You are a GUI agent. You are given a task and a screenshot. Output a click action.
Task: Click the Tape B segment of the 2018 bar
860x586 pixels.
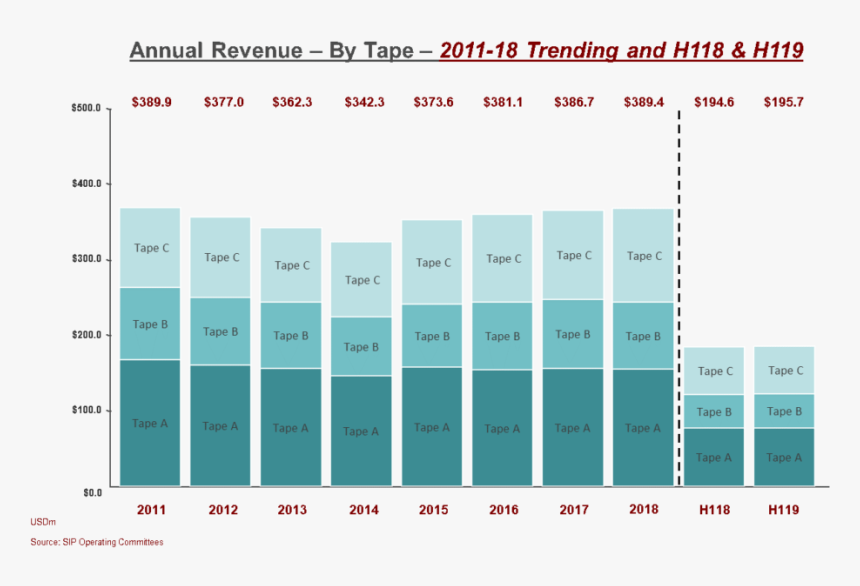tap(643, 336)
